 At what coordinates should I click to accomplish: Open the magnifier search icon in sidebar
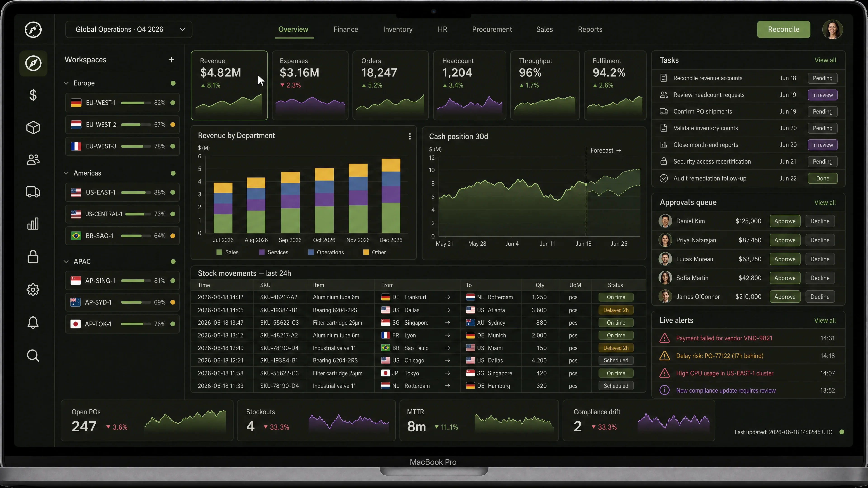(33, 356)
